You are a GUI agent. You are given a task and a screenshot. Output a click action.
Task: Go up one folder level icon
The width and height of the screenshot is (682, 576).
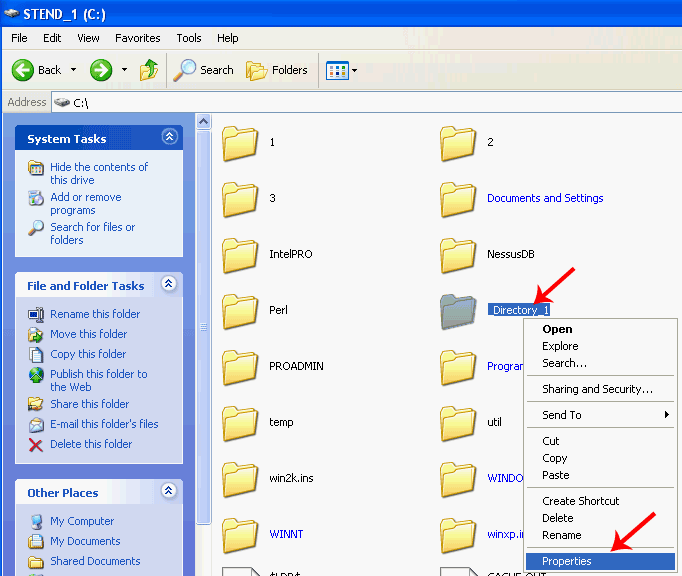[x=149, y=70]
